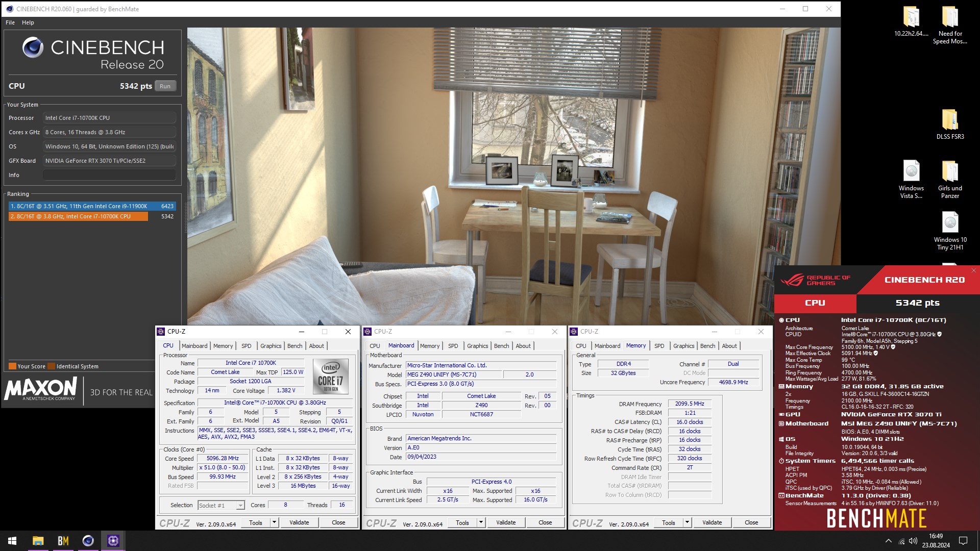The height and width of the screenshot is (551, 980).
Task: Click the CAS# Latency 16.0 clocks value
Action: (690, 422)
